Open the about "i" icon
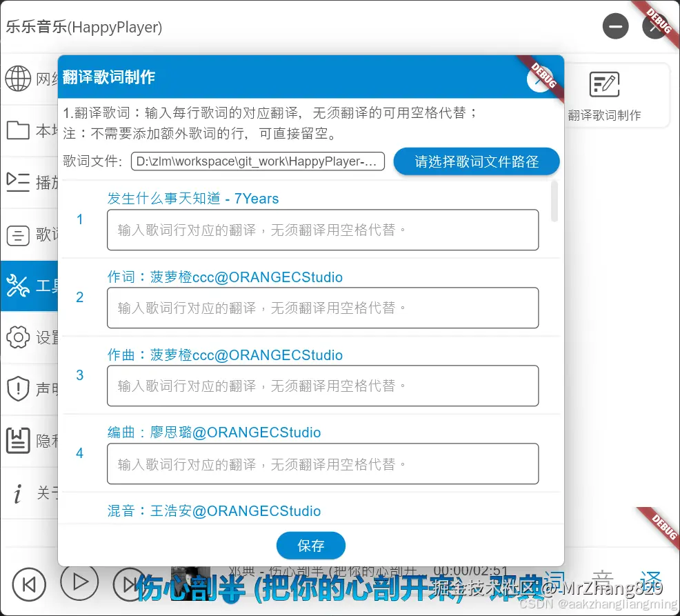 tap(17, 493)
